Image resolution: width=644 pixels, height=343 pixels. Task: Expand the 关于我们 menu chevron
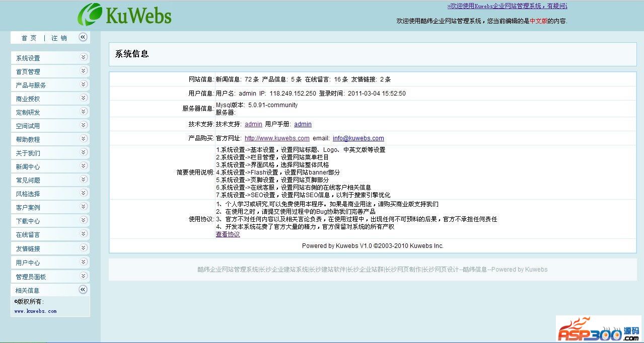coord(84,152)
